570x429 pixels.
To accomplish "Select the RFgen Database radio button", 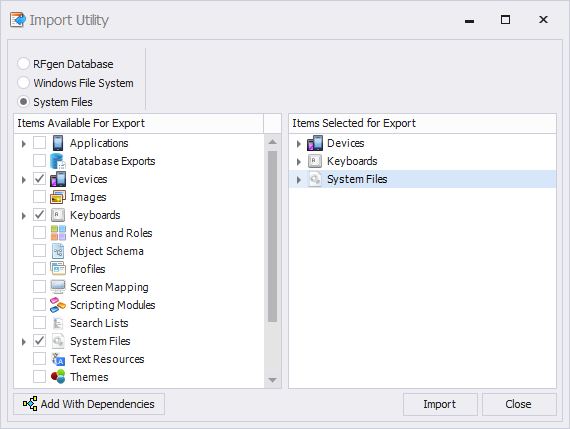I will point(23,64).
